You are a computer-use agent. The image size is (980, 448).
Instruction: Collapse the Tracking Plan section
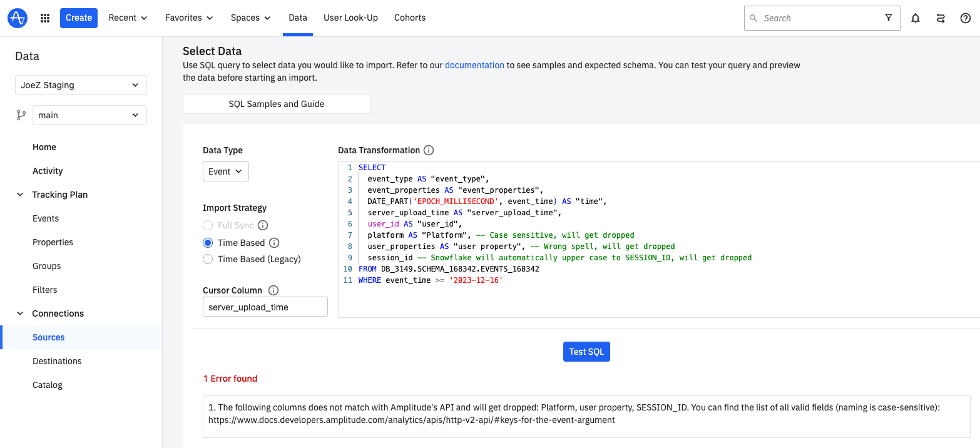tap(20, 195)
